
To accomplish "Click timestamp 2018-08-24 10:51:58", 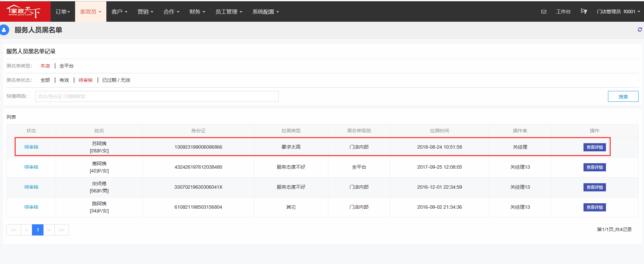I will coord(439,147).
